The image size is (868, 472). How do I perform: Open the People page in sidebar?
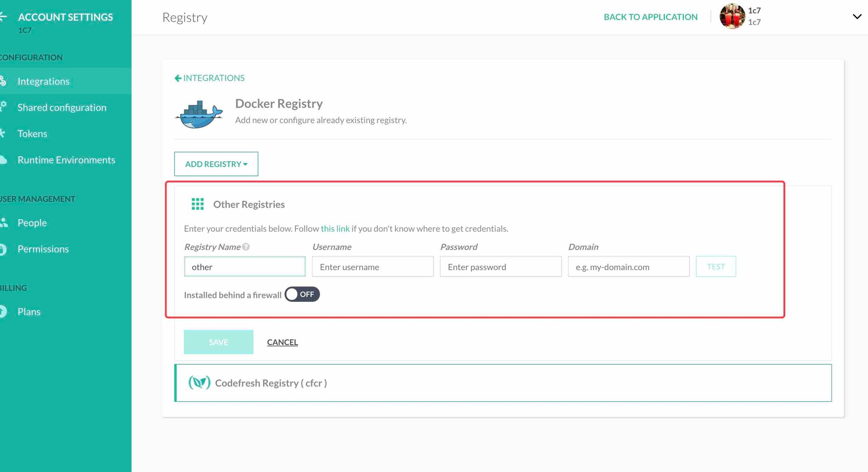coord(32,223)
